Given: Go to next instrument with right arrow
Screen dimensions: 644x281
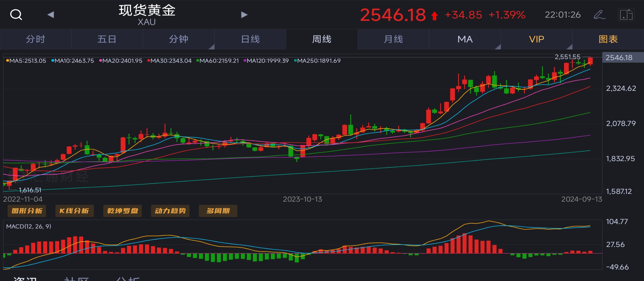Looking at the screenshot, I should pyautogui.click(x=244, y=15).
